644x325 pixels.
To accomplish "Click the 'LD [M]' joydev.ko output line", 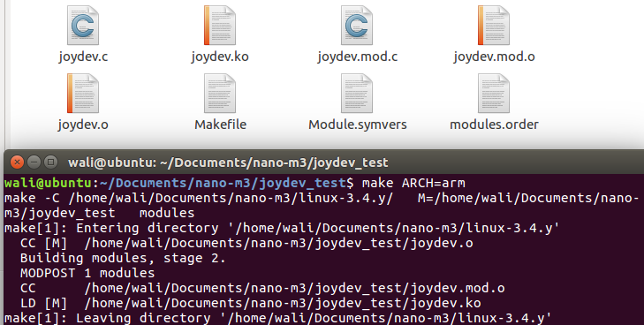I will (x=251, y=304).
